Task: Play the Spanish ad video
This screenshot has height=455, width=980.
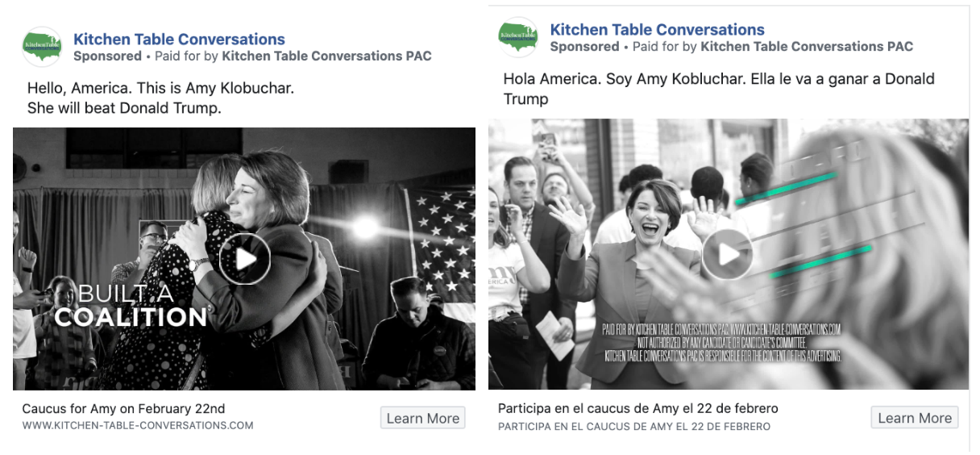Action: point(727,255)
